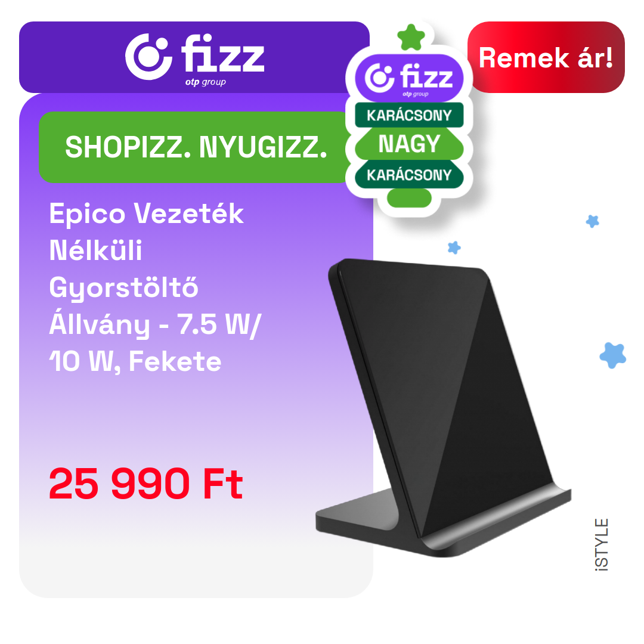Screen dimensions: 644x644
Task: Click the black wireless charger stand image
Action: (443, 407)
